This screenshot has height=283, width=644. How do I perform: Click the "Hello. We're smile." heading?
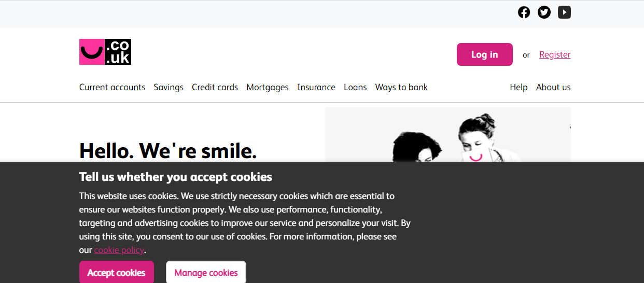(168, 150)
